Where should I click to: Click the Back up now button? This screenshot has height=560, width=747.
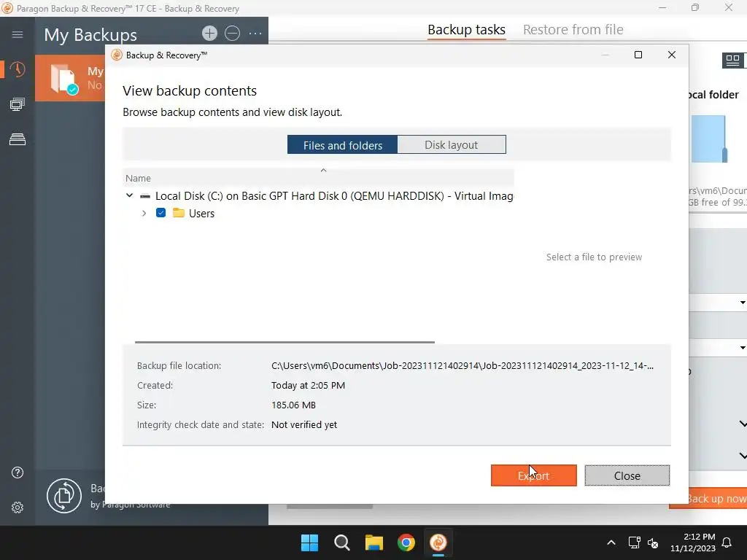coord(708,498)
